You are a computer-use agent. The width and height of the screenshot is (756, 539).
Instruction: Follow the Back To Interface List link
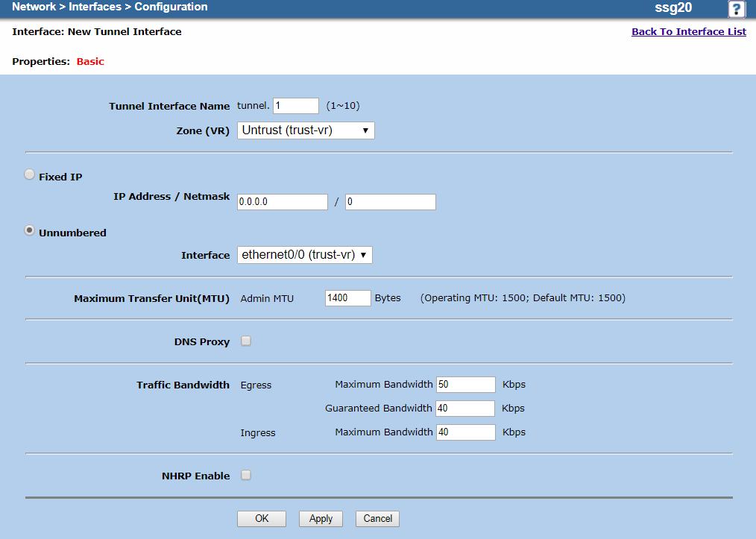pyautogui.click(x=688, y=31)
